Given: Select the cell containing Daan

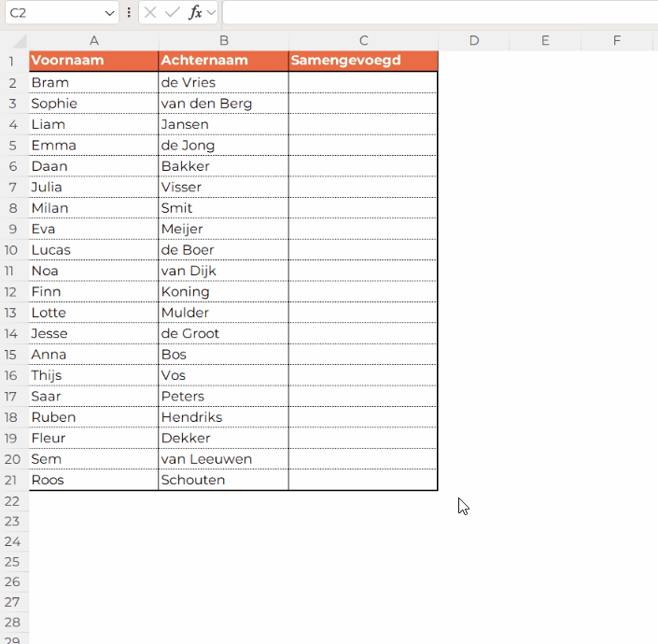Looking at the screenshot, I should (x=94, y=166).
